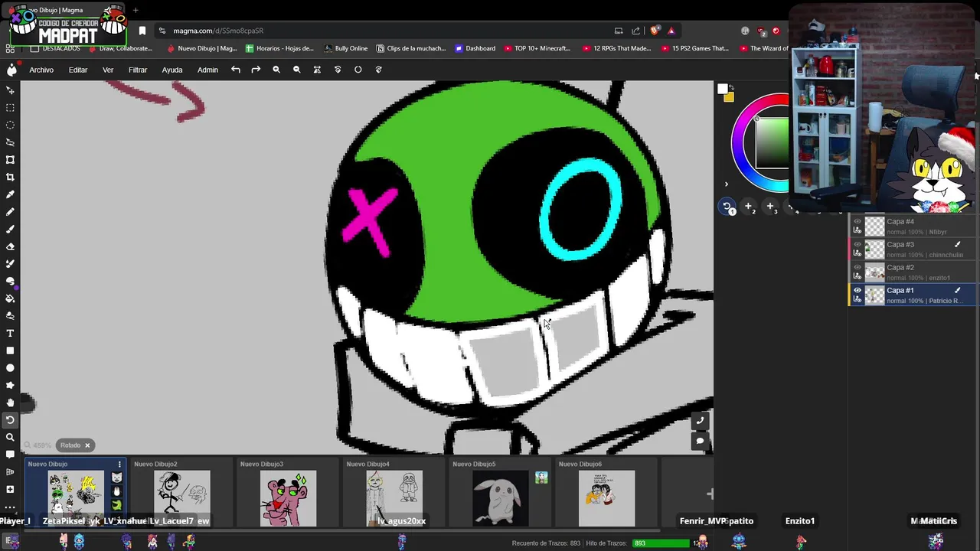
Task: Open chat bubble button near canvas corner
Action: pyautogui.click(x=700, y=441)
